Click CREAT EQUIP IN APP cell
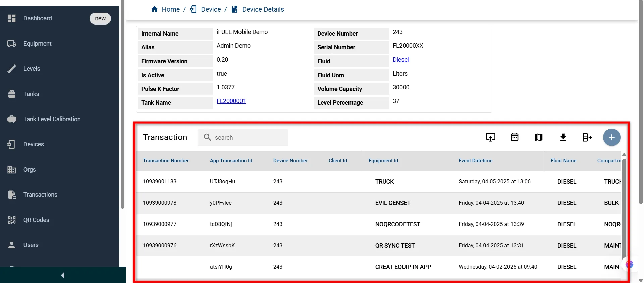644x283 pixels. click(x=403, y=267)
